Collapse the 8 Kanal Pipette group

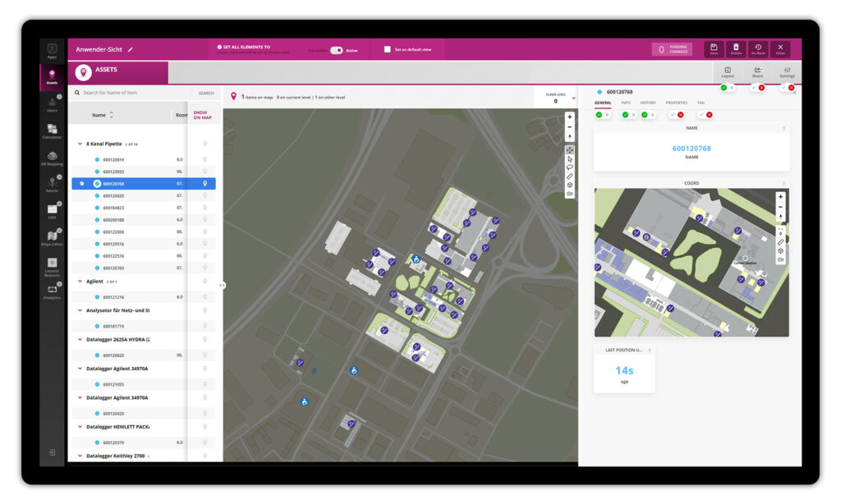80,144
